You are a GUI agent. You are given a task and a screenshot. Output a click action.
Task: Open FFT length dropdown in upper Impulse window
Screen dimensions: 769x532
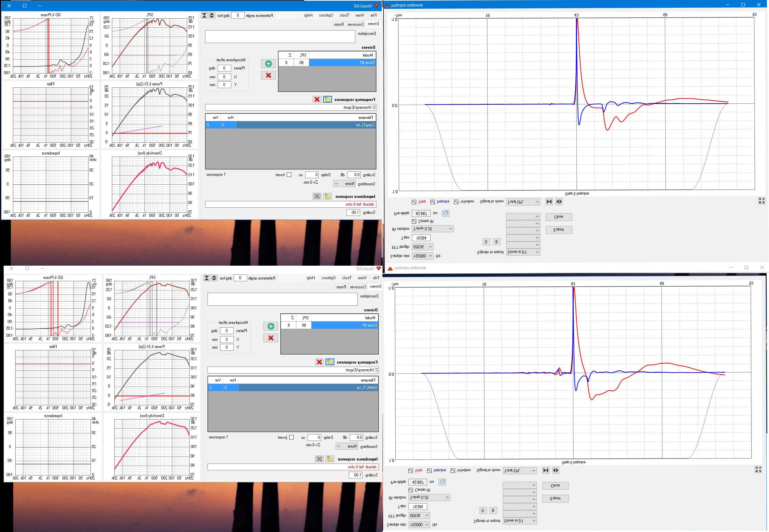click(422, 247)
